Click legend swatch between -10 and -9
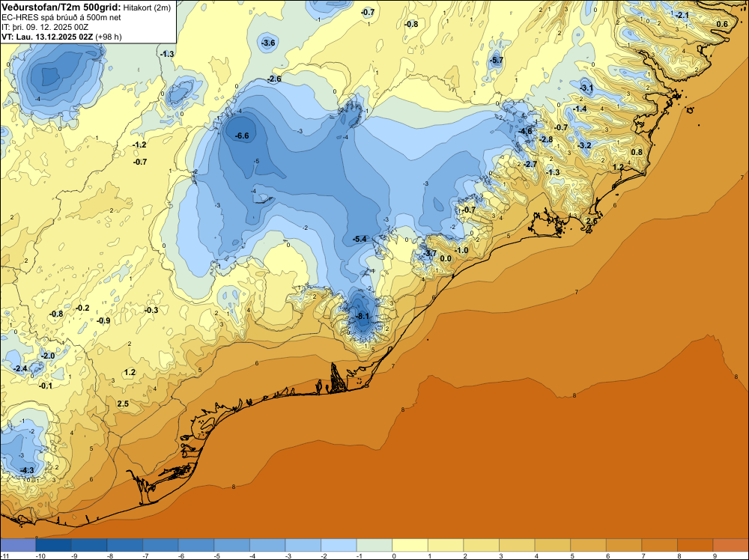Viewport: 749px width, 560px height. 53,545
